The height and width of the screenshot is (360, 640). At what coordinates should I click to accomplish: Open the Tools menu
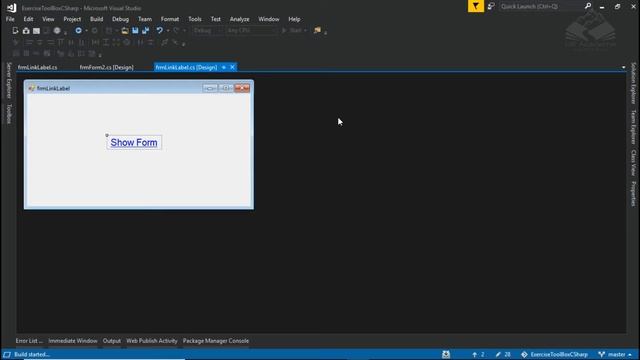coord(195,19)
